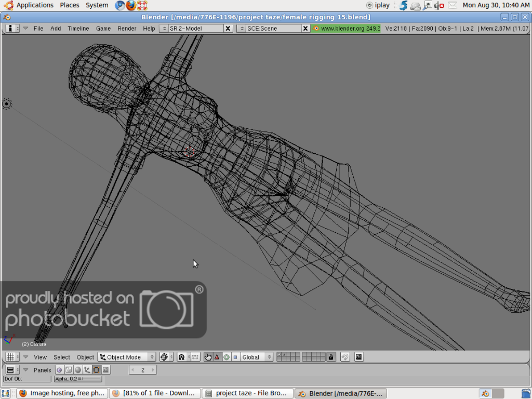This screenshot has height=399, width=532.
Task: Switch to Image hosting Firefox taskbar window
Action: (62, 393)
